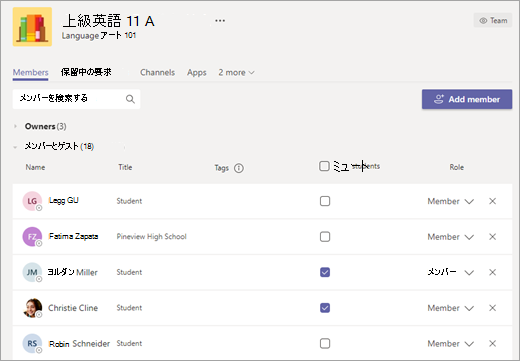The width and height of the screenshot is (520, 361).
Task: Open the pending requests tab
Action: 86,72
